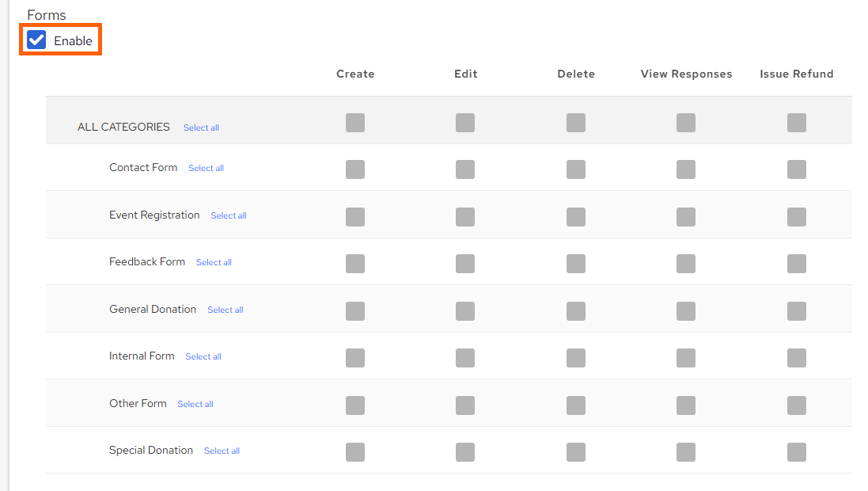Click Select all for ALL CATEGORIES
868x491 pixels.
point(201,127)
